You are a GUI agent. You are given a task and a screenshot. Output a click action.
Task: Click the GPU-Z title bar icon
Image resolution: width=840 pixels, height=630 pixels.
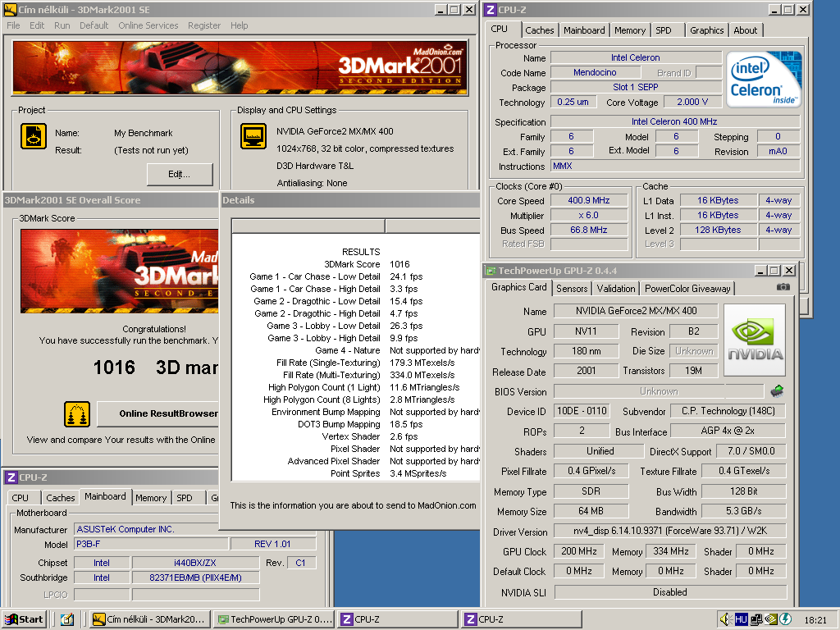[x=491, y=271]
